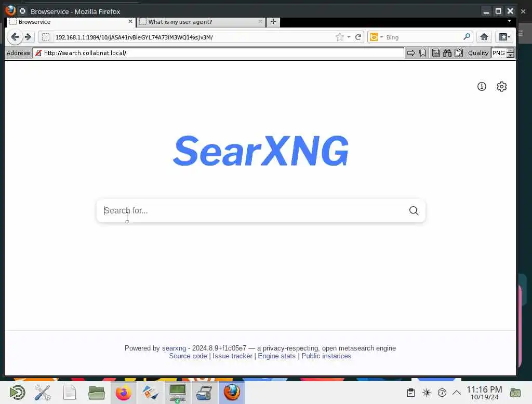Open the SearXNG about info icon
Image resolution: width=532 pixels, height=404 pixels.
tap(482, 87)
